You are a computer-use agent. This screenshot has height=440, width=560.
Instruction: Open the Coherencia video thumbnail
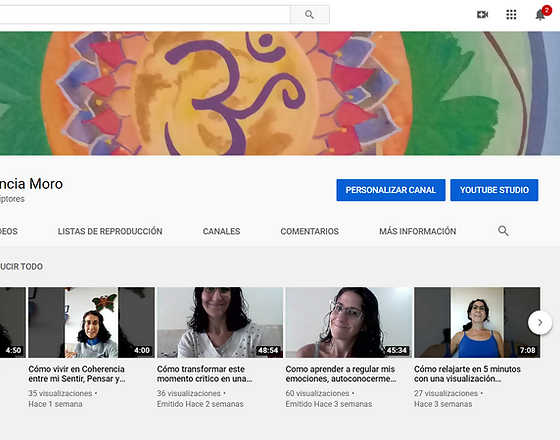[x=91, y=322]
